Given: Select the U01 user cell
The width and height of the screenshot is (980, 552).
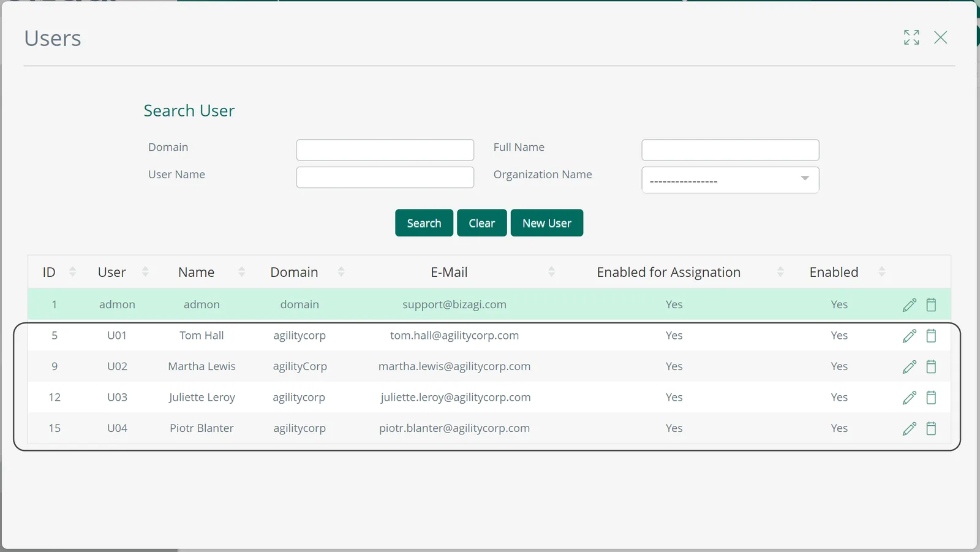Looking at the screenshot, I should (x=117, y=336).
